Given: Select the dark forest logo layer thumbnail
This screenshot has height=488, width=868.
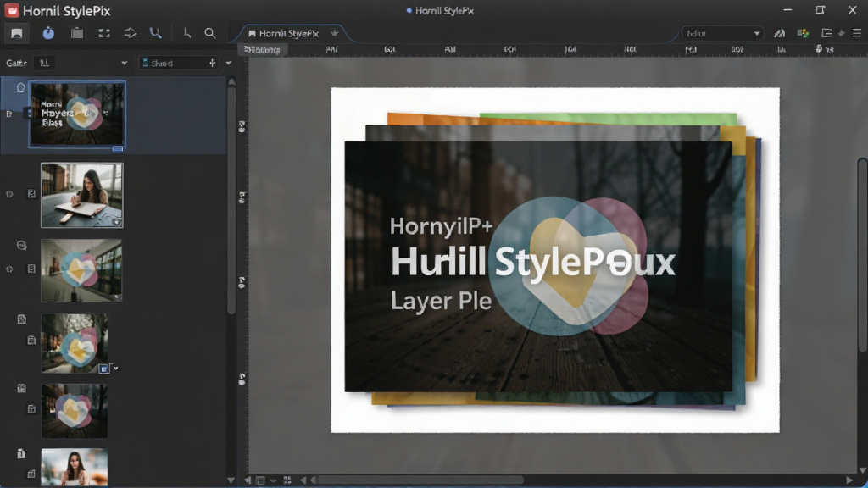Looking at the screenshot, I should tap(75, 411).
